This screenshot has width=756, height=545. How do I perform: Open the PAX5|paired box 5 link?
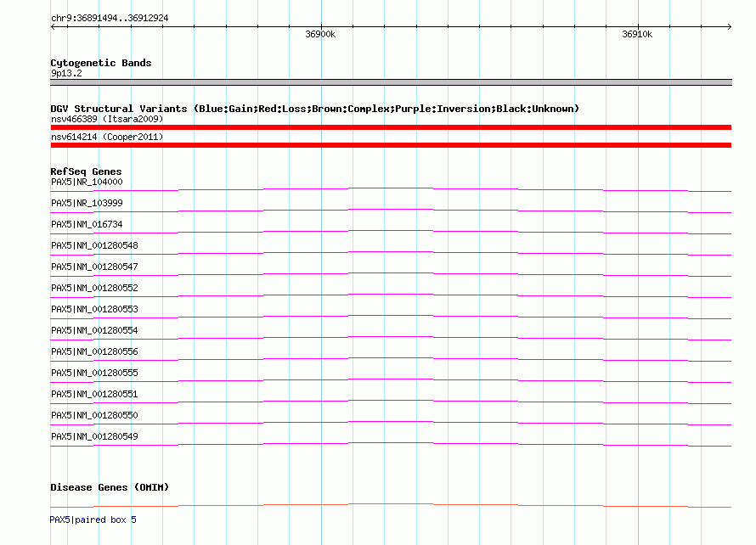[93, 520]
